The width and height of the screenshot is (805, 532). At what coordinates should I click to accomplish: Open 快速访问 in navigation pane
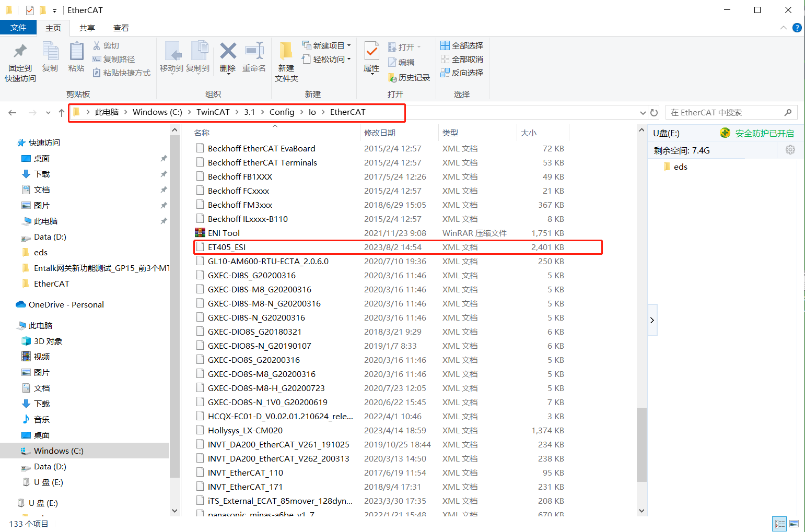click(x=44, y=143)
